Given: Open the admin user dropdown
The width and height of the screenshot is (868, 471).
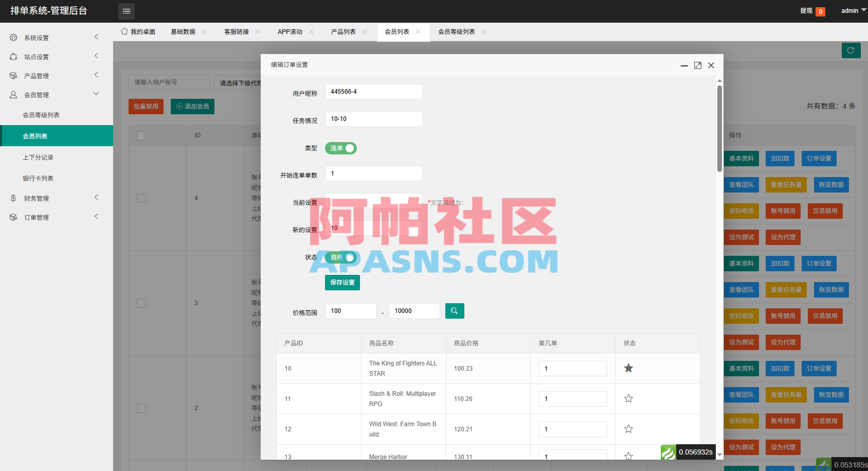Looking at the screenshot, I should (853, 11).
